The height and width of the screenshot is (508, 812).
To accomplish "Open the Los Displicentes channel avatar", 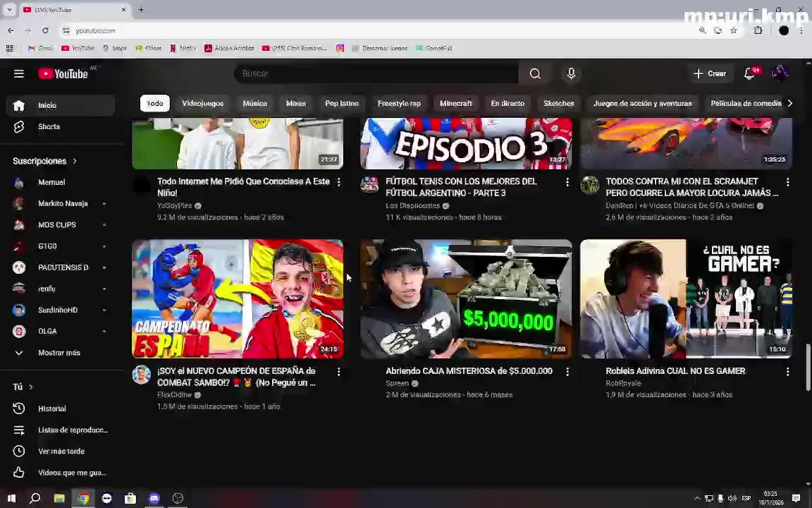I will [370, 185].
